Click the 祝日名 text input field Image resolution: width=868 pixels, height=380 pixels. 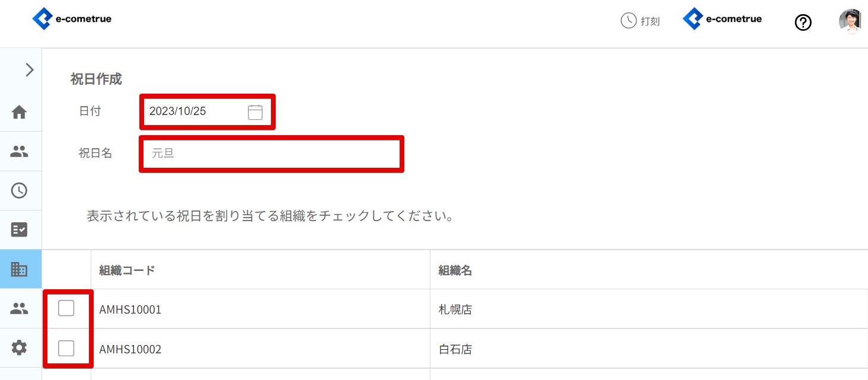[x=271, y=154]
